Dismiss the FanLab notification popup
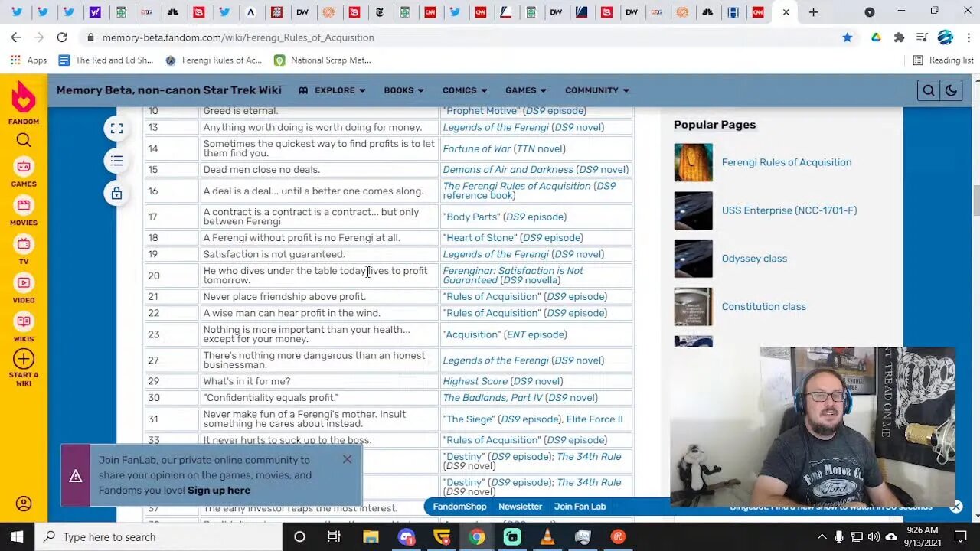 tap(347, 459)
